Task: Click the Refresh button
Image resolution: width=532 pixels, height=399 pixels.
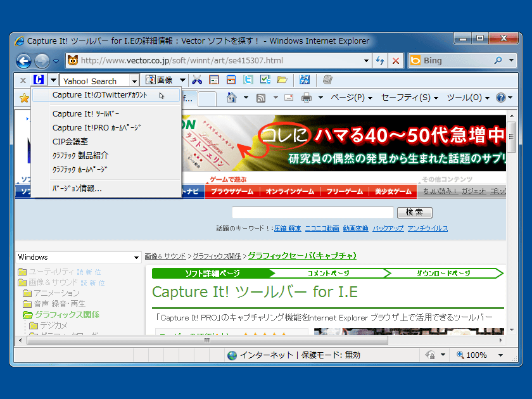Action: [x=380, y=61]
